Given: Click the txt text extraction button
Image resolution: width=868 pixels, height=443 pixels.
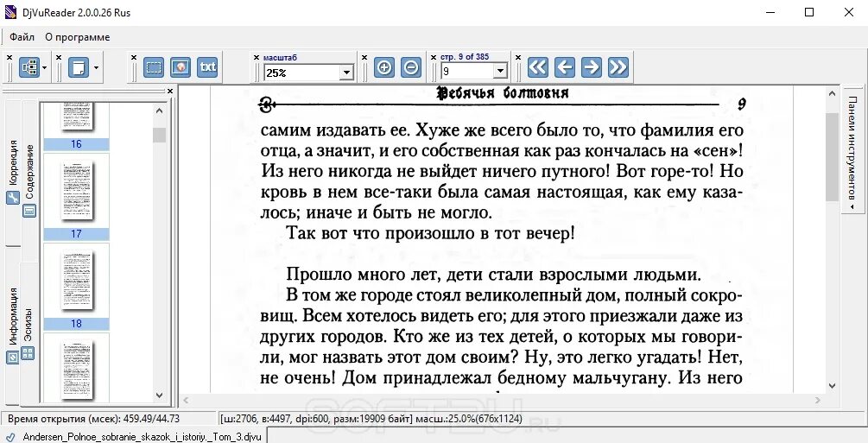Looking at the screenshot, I should click(x=207, y=67).
